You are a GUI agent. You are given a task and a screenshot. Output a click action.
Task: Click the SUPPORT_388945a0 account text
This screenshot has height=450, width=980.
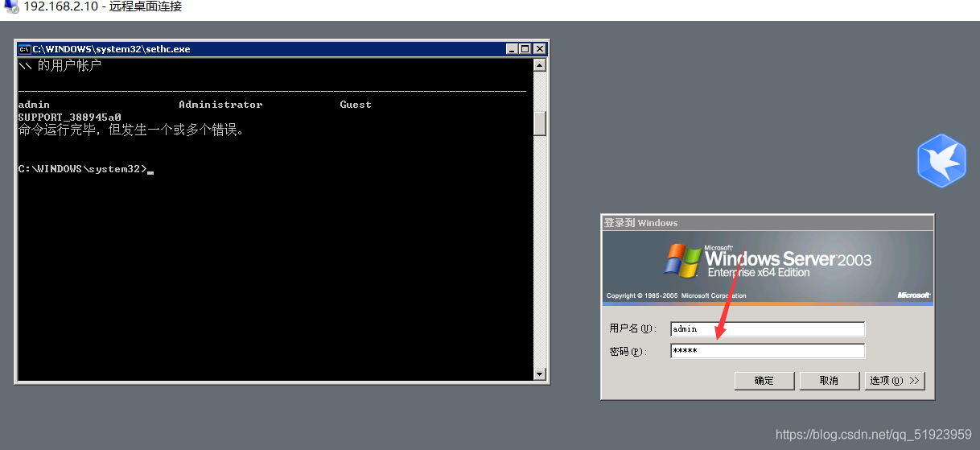(x=69, y=118)
